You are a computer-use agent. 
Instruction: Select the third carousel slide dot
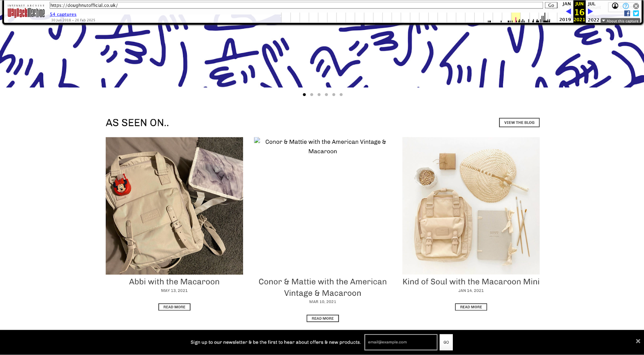click(x=319, y=95)
